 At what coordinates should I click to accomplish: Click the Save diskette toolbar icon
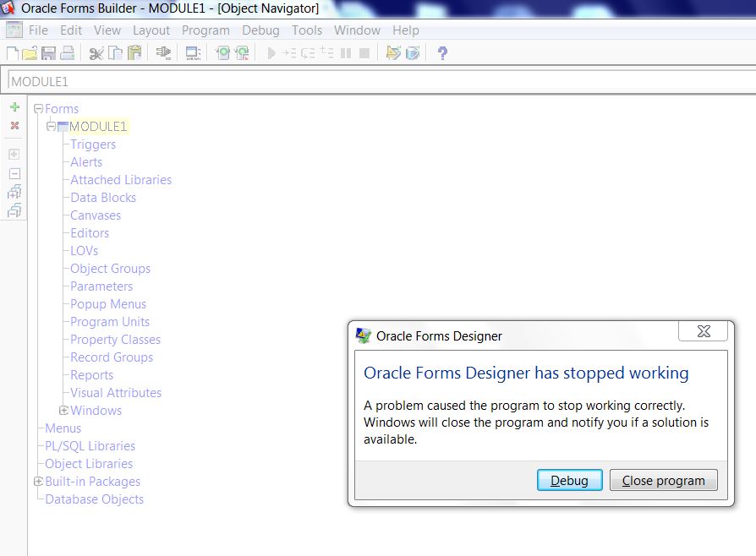48,53
